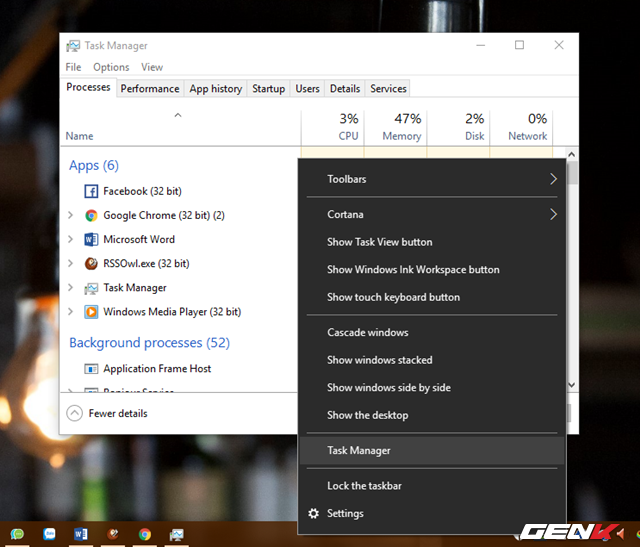Click the process list scroll down arrow
Screen dimensions: 640x547
click(571, 385)
